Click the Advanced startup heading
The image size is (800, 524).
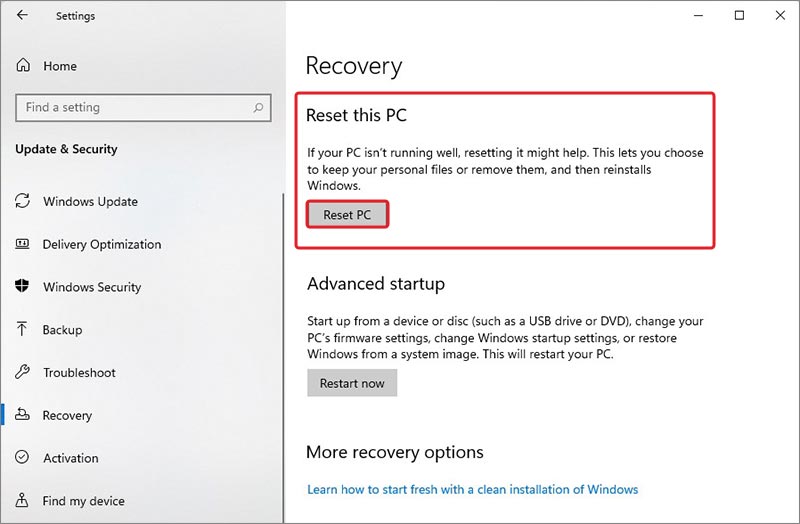(376, 284)
